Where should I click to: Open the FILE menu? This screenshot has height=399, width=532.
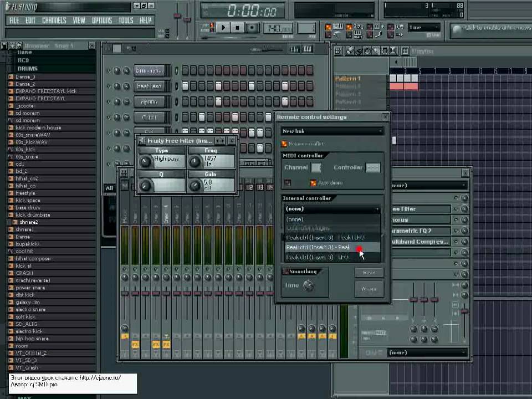coord(14,21)
